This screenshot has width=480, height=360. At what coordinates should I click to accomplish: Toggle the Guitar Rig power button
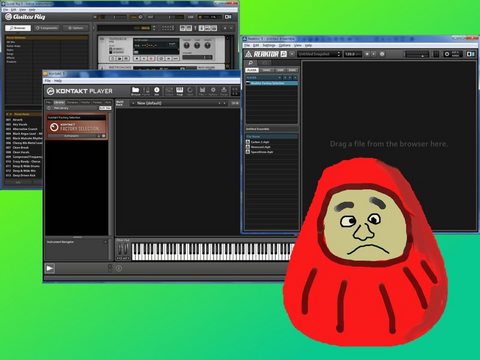(228, 17)
